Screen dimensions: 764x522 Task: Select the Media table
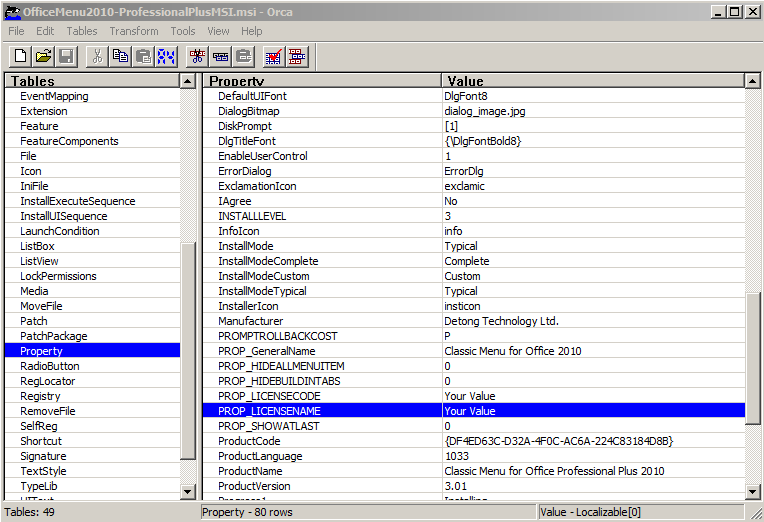34,291
